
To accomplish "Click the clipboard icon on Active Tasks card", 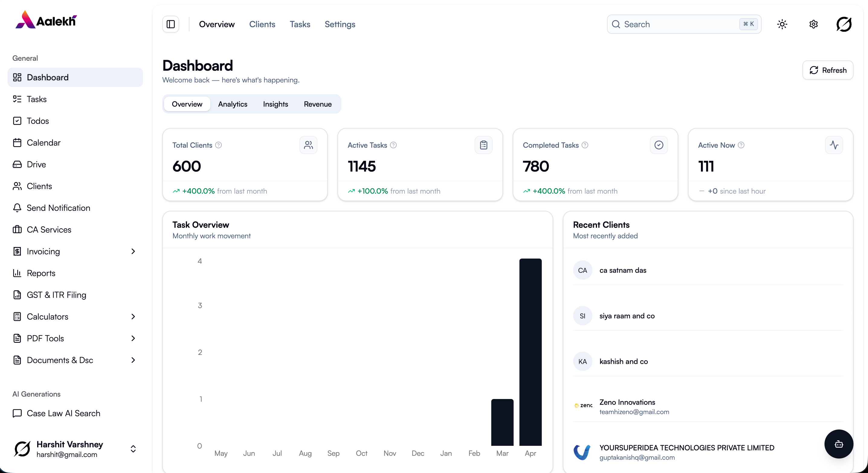I will point(483,145).
